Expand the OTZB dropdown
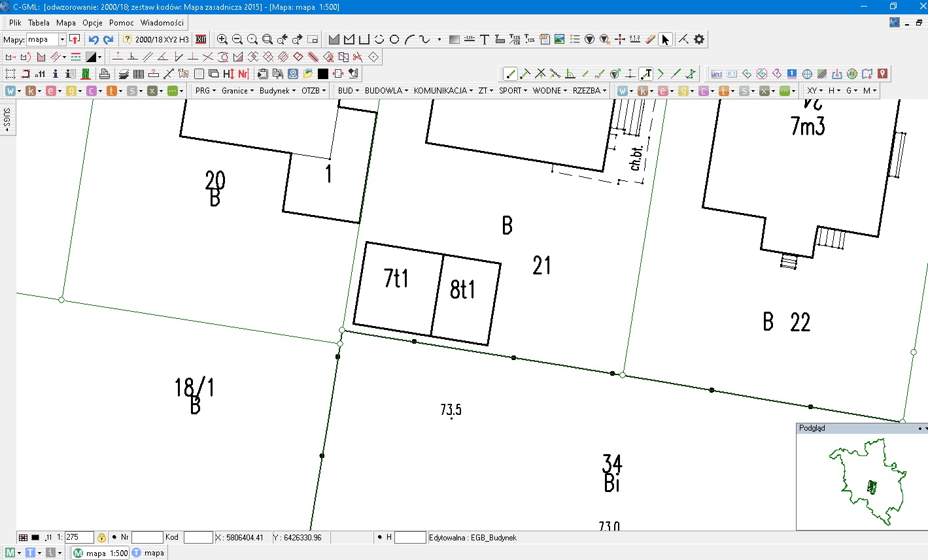This screenshot has height=560, width=928. pos(314,91)
